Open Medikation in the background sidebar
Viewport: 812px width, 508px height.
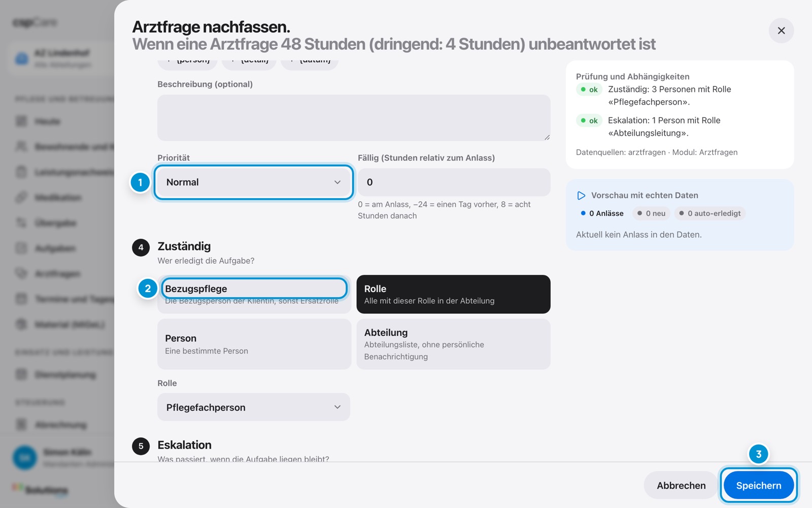57,198
